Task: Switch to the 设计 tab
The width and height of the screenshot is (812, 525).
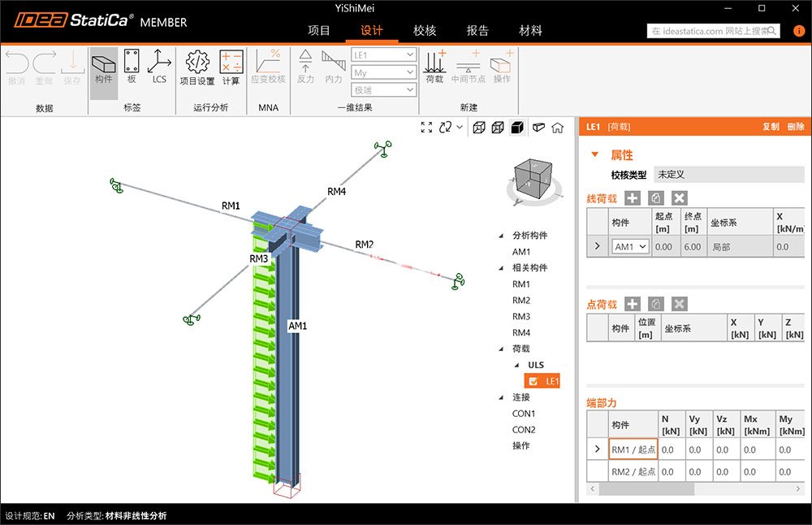Action: point(372,31)
